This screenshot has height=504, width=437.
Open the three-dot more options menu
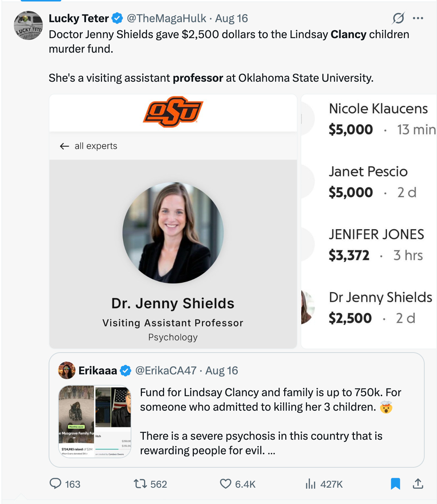pyautogui.click(x=418, y=18)
